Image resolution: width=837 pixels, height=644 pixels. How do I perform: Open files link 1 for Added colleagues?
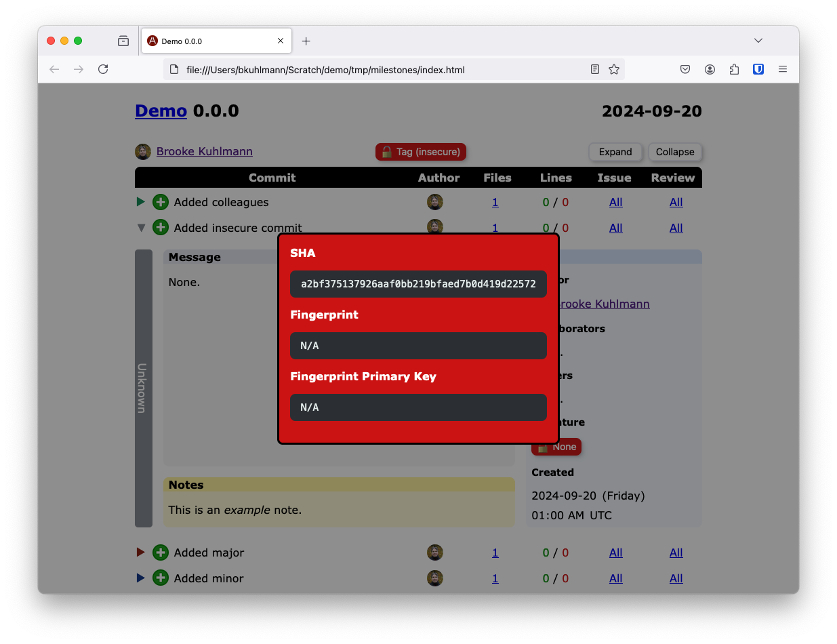click(x=495, y=202)
